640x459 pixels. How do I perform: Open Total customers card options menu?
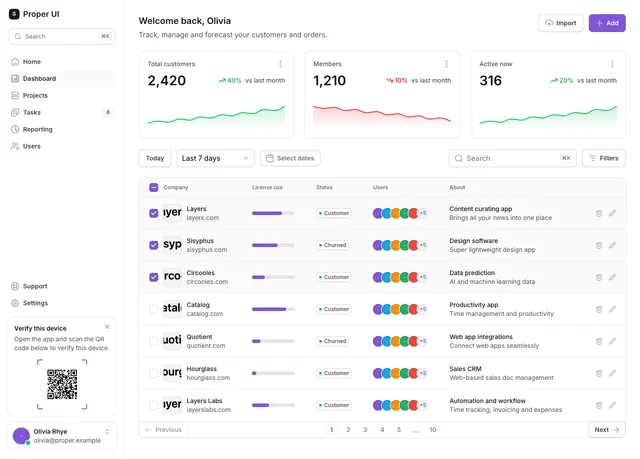[280, 64]
